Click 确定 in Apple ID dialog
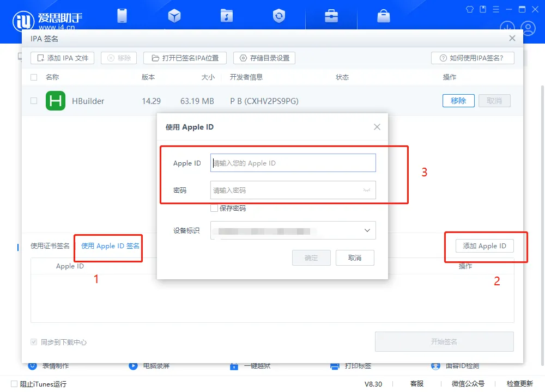The height and width of the screenshot is (392, 545). click(x=311, y=258)
